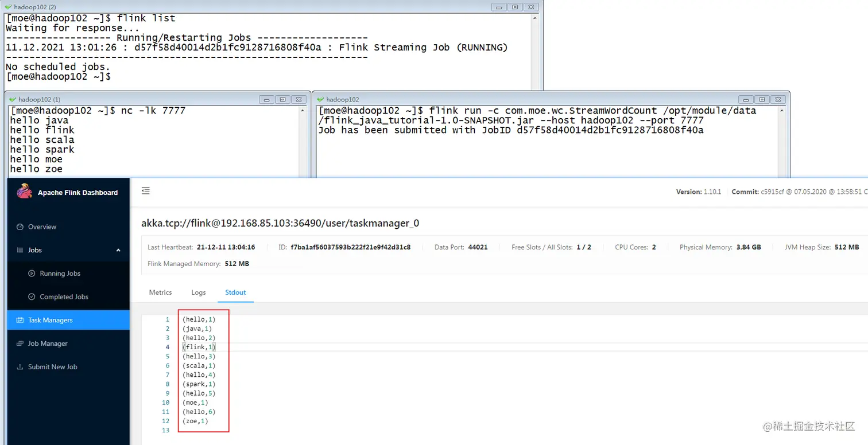The height and width of the screenshot is (445, 868).
Task: Click scroll-up arrow in nc terminal window
Action: click(303, 111)
